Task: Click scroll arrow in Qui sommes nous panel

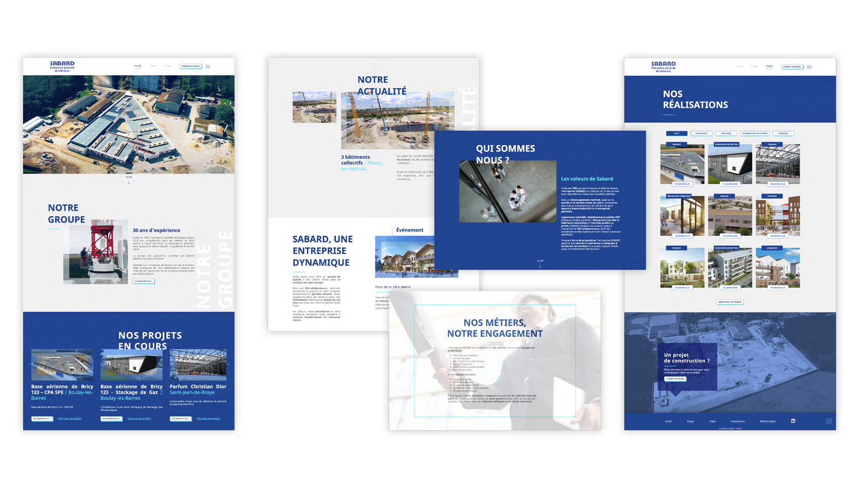Action: coord(540,265)
